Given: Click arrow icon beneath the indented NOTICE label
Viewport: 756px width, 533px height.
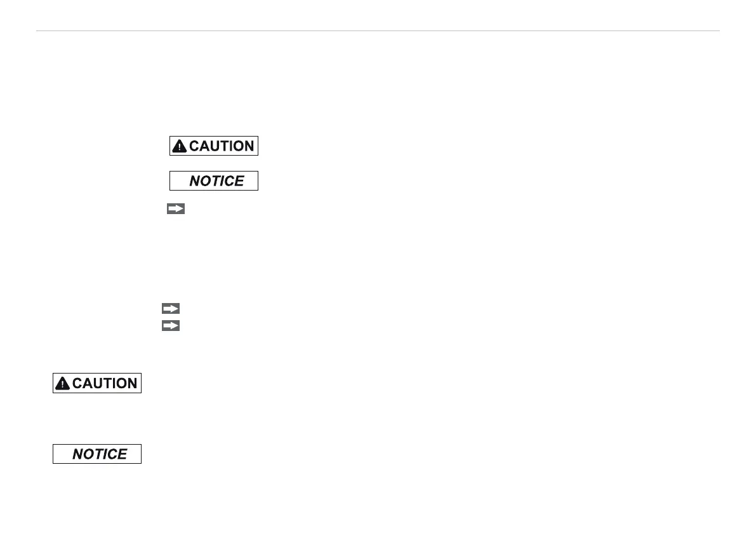Looking at the screenshot, I should coord(176,208).
